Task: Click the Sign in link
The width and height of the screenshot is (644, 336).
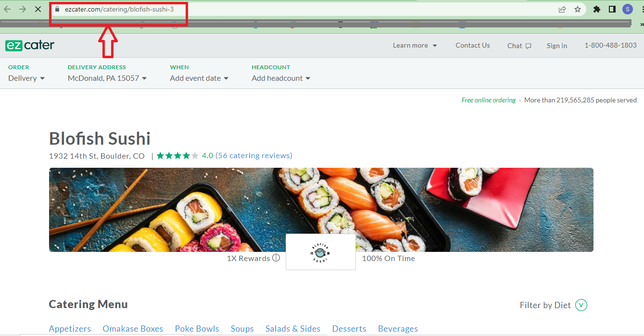Action: 557,46
